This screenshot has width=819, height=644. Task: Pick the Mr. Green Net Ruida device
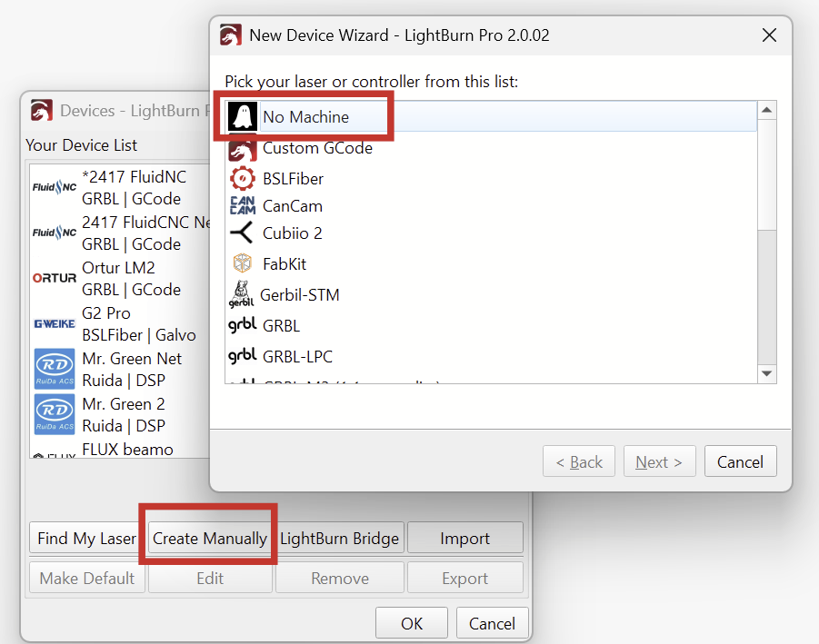118,369
